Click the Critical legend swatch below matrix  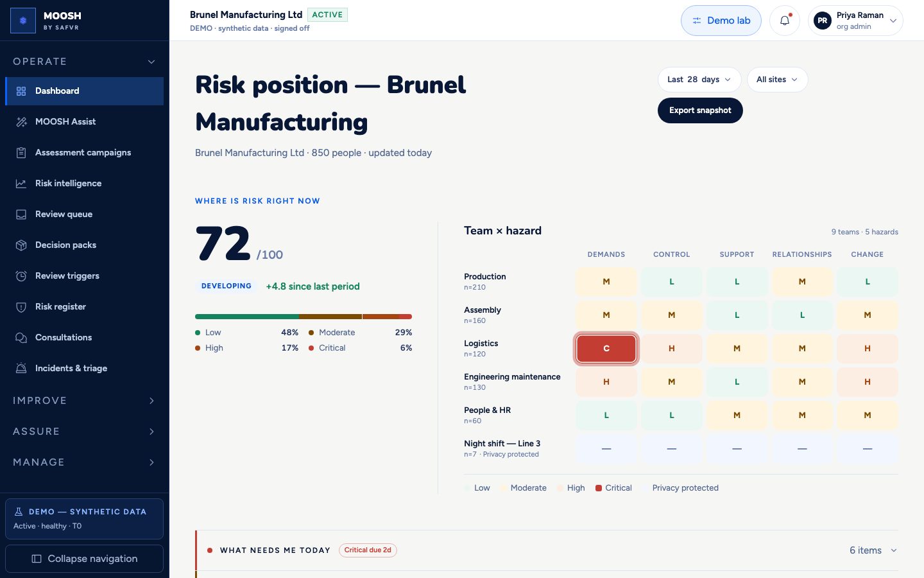coord(599,488)
